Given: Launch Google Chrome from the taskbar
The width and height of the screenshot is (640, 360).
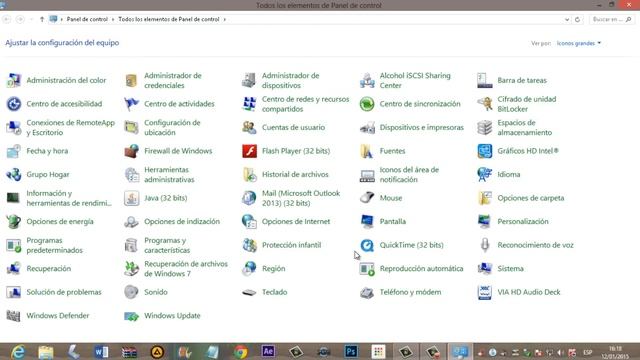Looking at the screenshot, I should [240, 351].
